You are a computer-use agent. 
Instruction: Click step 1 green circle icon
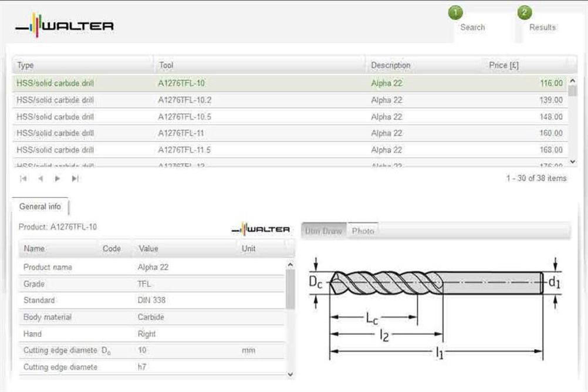click(455, 13)
